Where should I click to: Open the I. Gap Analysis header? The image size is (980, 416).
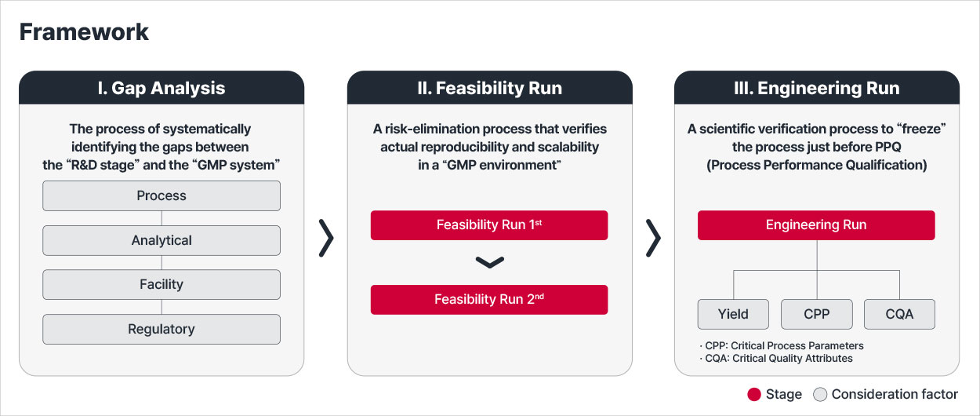point(162,89)
